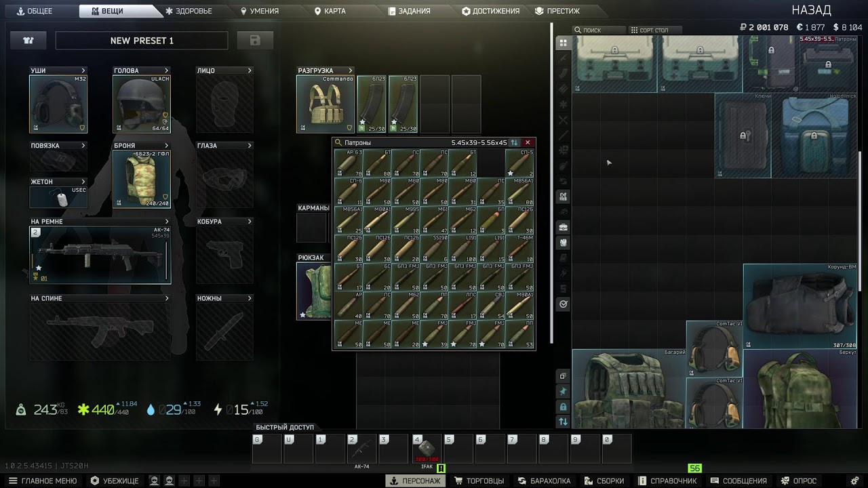The image size is (868, 488).
Task: Select the Беркут backpack in stash
Action: coord(800,389)
